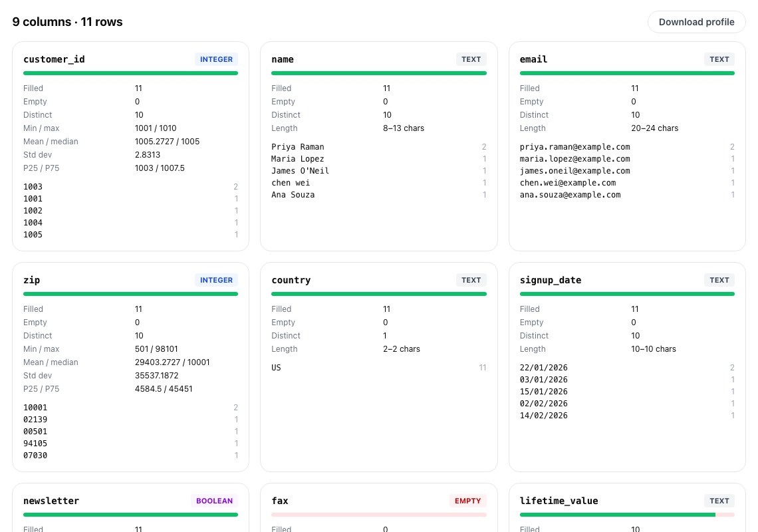This screenshot has width=758, height=532.
Task: Click the customer_id fill progress bar
Action: (x=130, y=73)
